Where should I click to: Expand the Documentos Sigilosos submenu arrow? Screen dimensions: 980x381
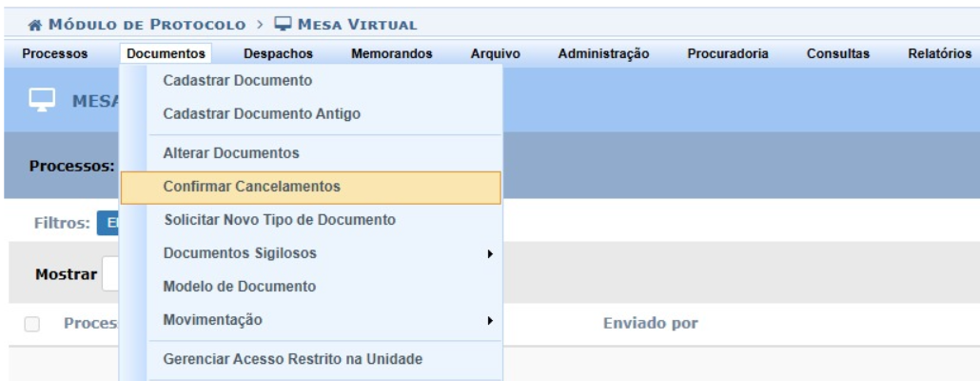pos(490,254)
